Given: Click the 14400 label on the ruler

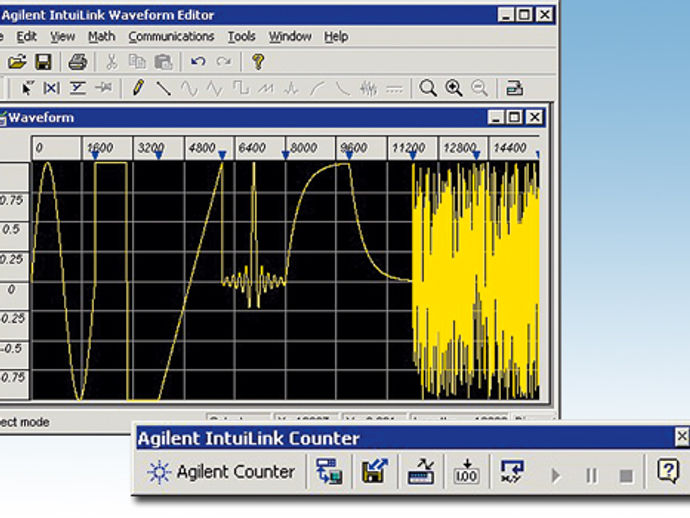Looking at the screenshot, I should tap(510, 148).
